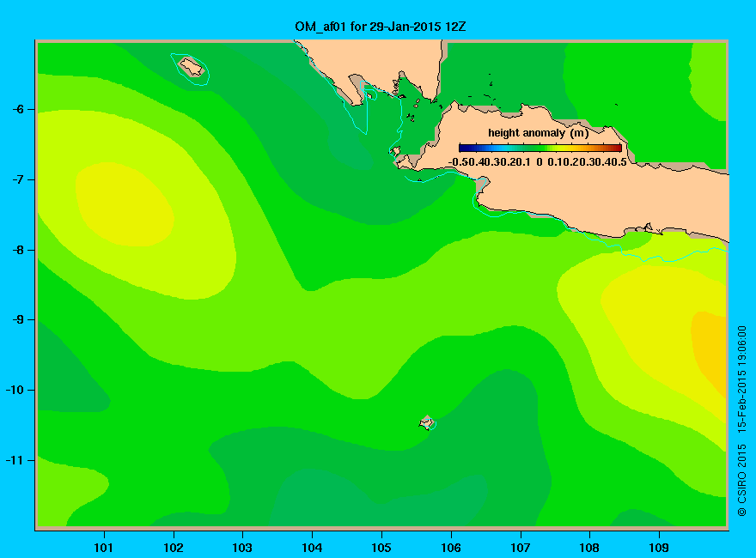Click longitude axis label 105
Image resolution: width=756 pixels, height=558 pixels.
(x=381, y=548)
